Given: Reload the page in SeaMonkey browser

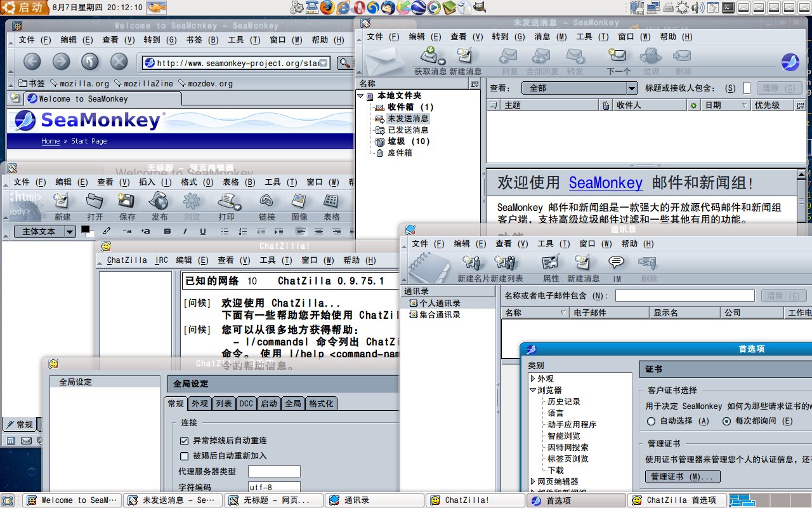Looking at the screenshot, I should pyautogui.click(x=90, y=62).
